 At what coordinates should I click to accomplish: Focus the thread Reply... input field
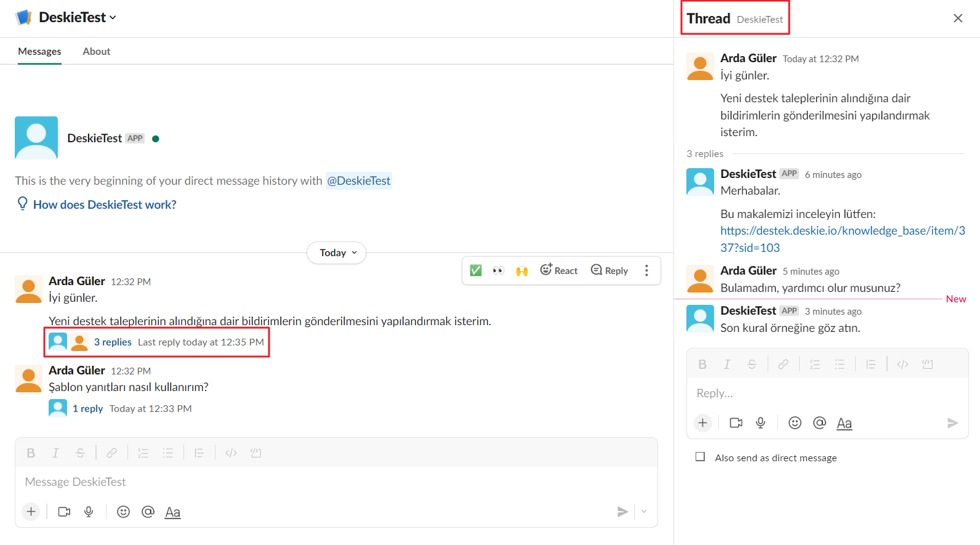(x=827, y=393)
